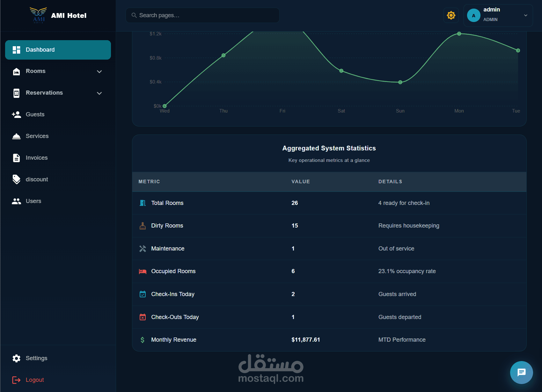This screenshot has width=542, height=392.
Task: Click the Guests add-person icon
Action: coord(16,114)
